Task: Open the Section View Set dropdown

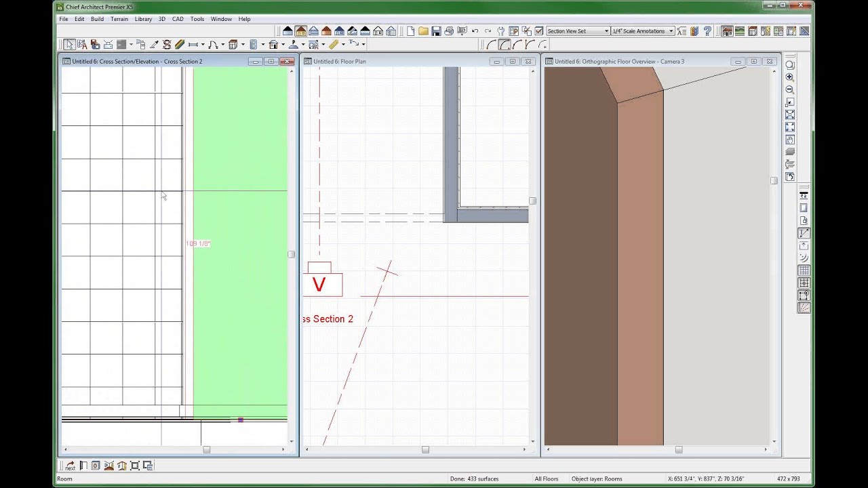Action: (578, 31)
